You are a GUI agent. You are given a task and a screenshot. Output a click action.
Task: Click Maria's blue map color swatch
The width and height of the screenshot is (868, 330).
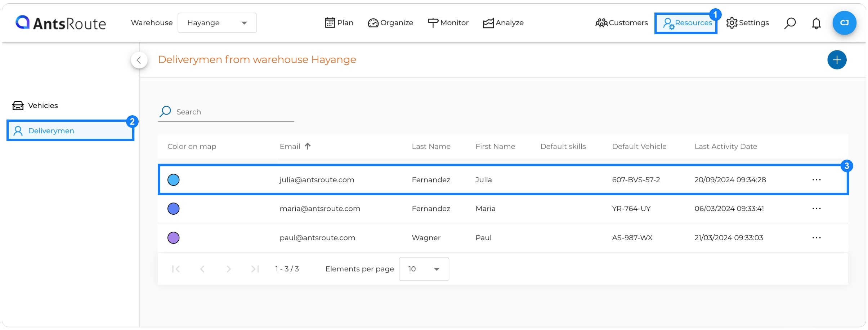174,209
